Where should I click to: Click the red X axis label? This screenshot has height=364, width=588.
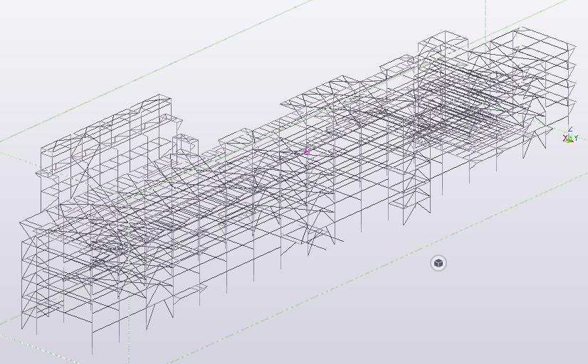(x=565, y=138)
